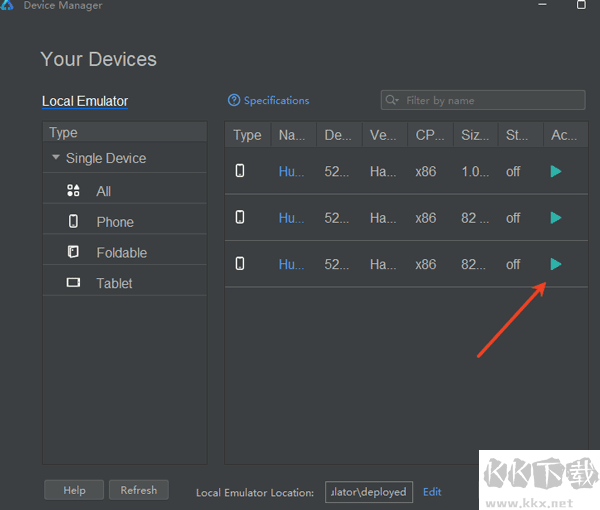Collapse the Single Device tree node
The width and height of the screenshot is (600, 510).
(x=56, y=158)
